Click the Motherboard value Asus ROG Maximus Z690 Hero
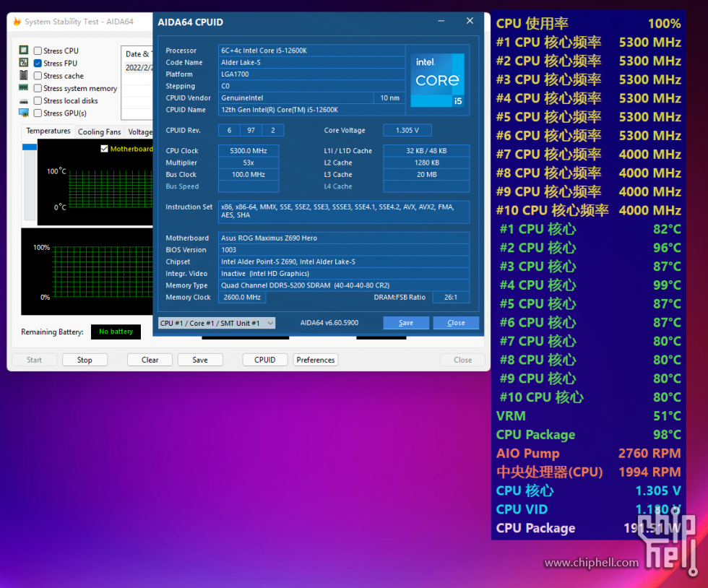The height and width of the screenshot is (588, 708). (344, 238)
